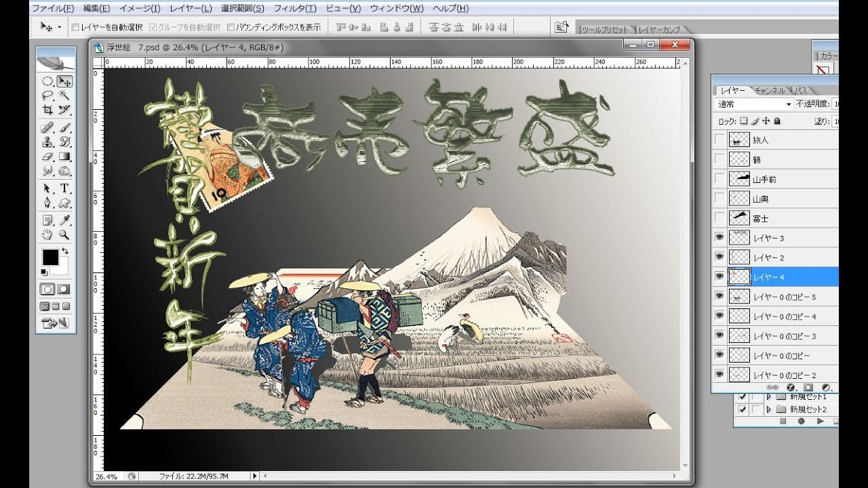Click lock transparent pixels icon
The image size is (868, 488).
pos(743,121)
